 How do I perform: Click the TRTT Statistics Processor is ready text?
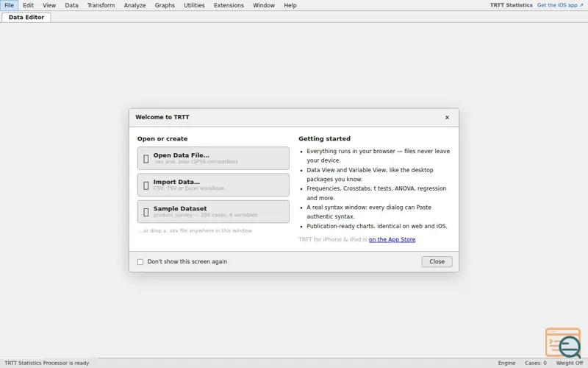(47, 363)
